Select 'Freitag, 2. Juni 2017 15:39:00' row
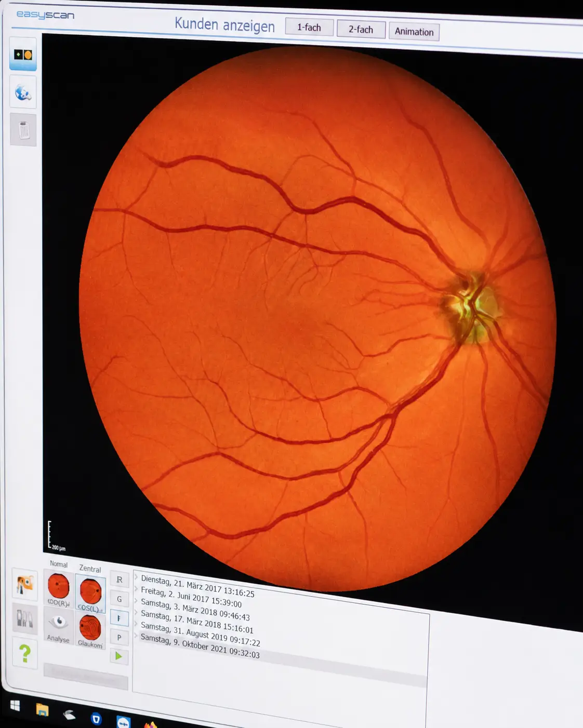This screenshot has width=583, height=728. (x=191, y=597)
